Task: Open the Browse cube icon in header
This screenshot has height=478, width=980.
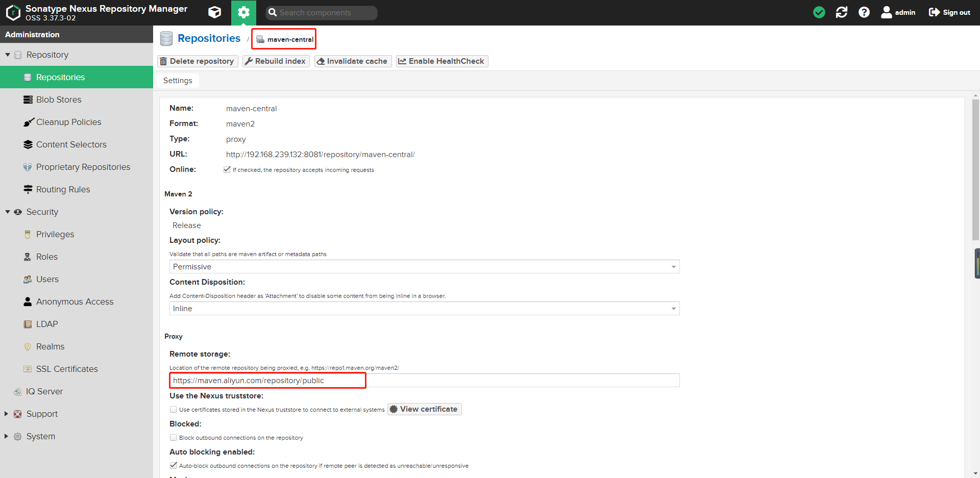Action: coord(215,12)
